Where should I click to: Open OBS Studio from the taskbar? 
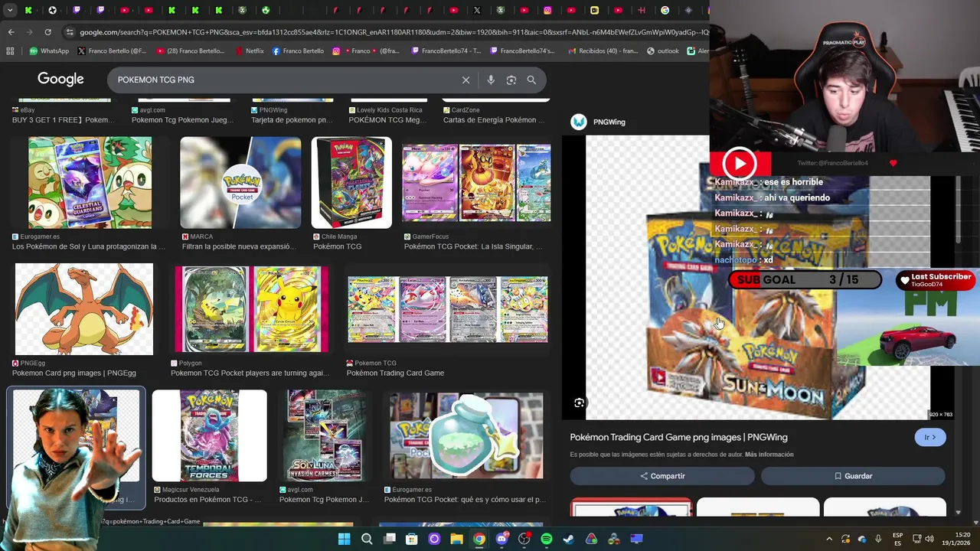coord(524,540)
